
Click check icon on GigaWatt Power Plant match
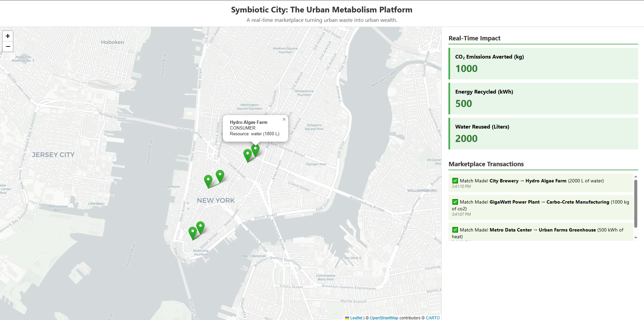[x=455, y=202]
